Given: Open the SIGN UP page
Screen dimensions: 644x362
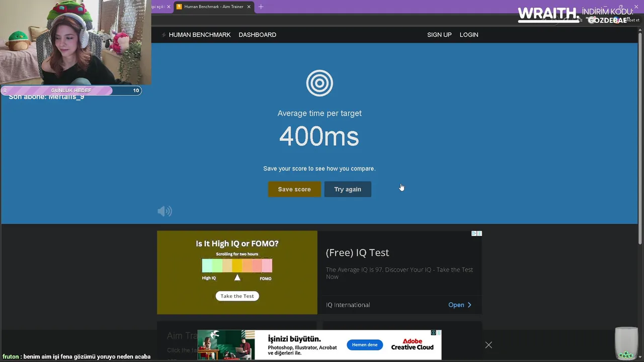Looking at the screenshot, I should tap(439, 35).
